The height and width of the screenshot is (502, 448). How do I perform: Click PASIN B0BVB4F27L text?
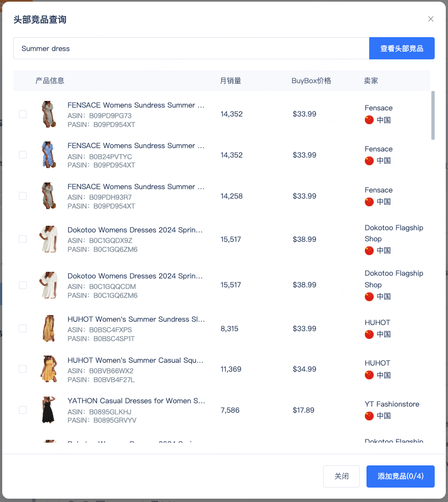tap(101, 380)
